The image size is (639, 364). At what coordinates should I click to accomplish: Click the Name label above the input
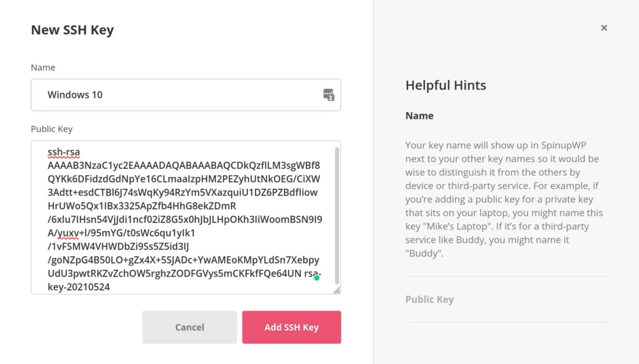pos(43,67)
